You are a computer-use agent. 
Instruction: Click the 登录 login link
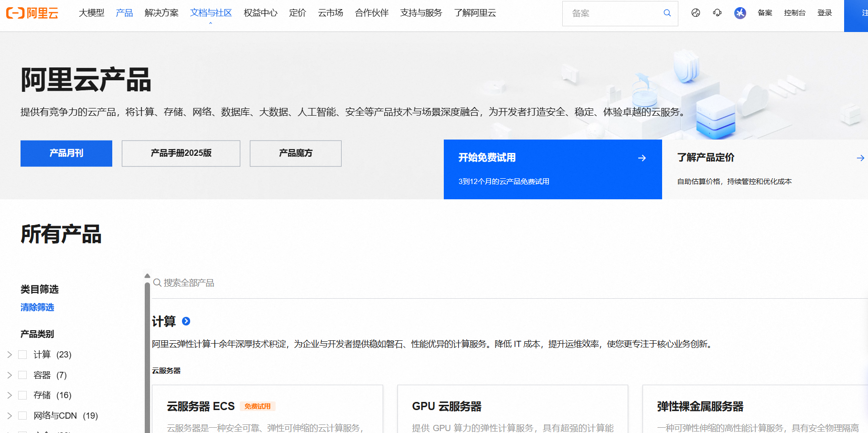tap(825, 13)
